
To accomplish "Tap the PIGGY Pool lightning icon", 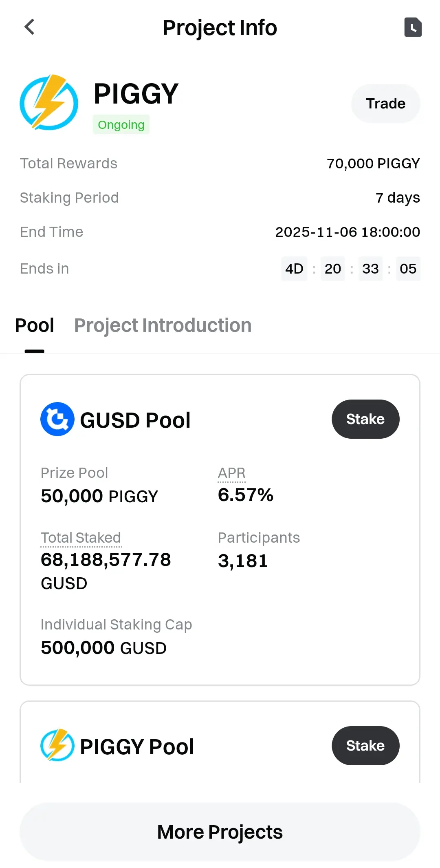I will point(57,745).
